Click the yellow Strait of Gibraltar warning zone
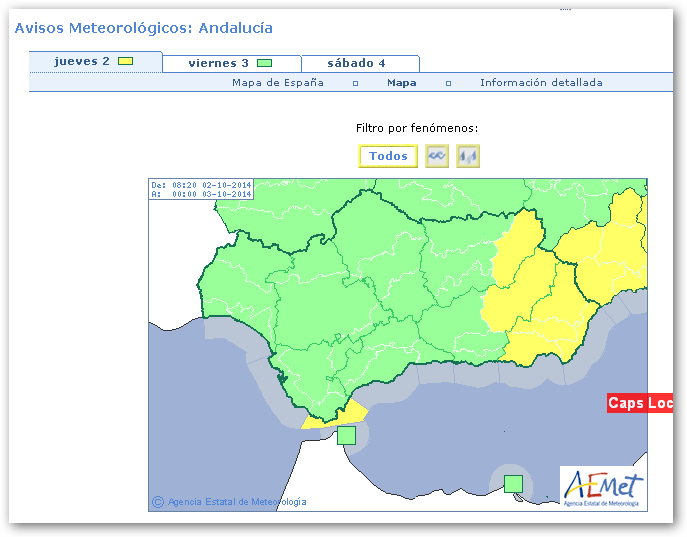Viewport: 687px width, 537px height. coord(340,416)
